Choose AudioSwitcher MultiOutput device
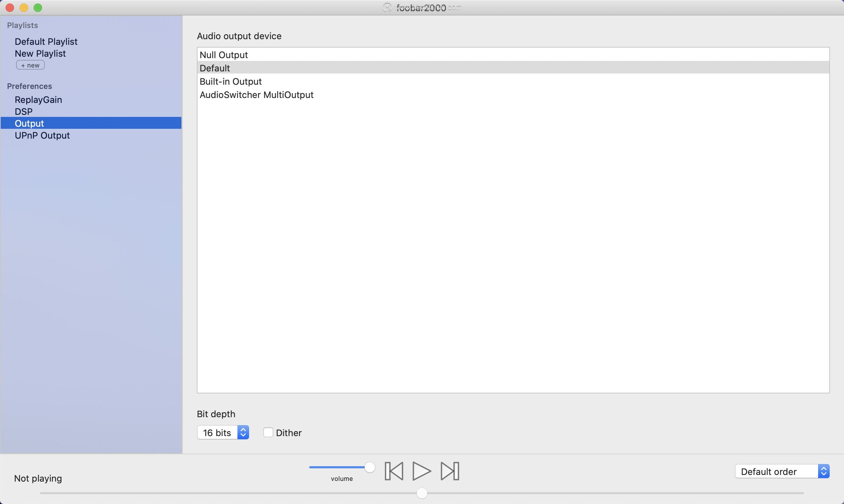Image resolution: width=844 pixels, height=504 pixels. 256,94
